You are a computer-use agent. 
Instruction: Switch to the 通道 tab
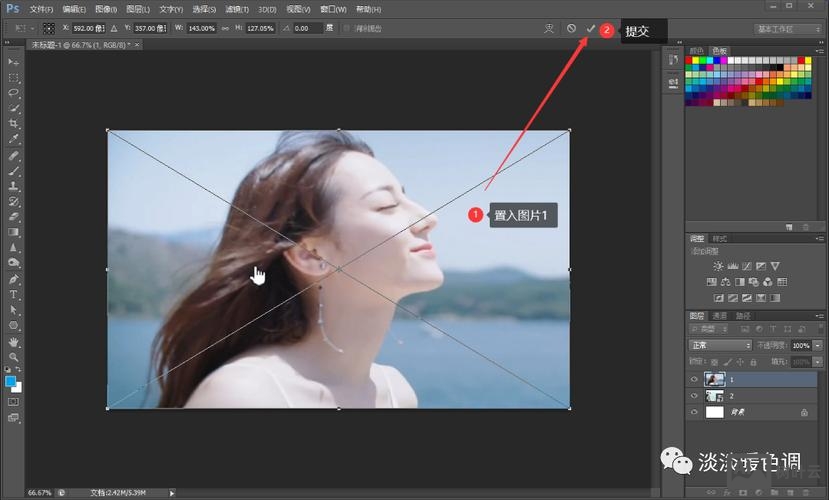(721, 316)
